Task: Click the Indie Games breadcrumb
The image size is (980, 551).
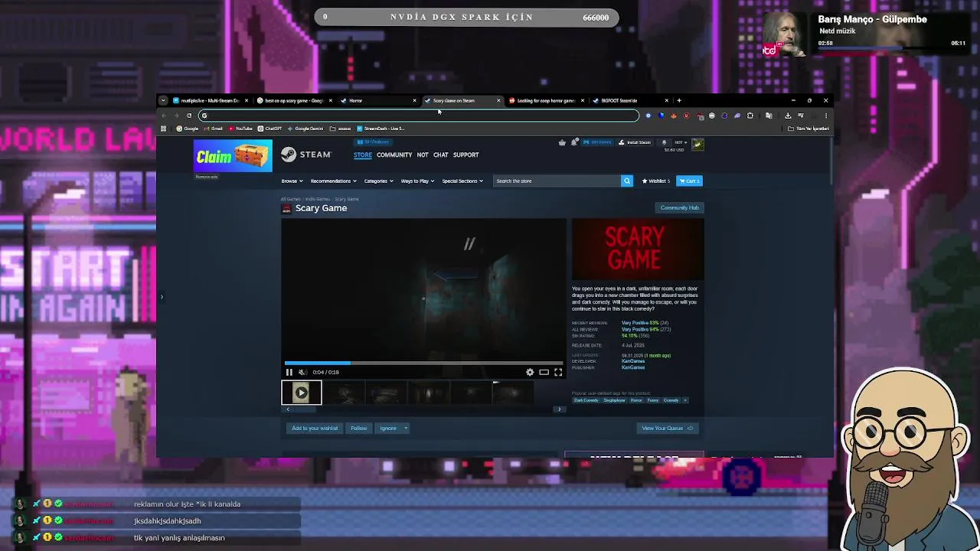Action: pyautogui.click(x=318, y=199)
